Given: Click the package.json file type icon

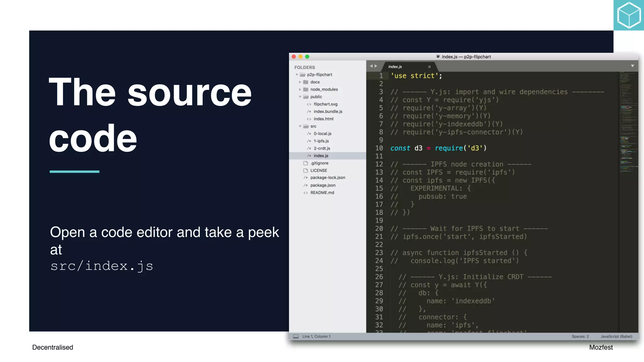Looking at the screenshot, I should pos(306,185).
